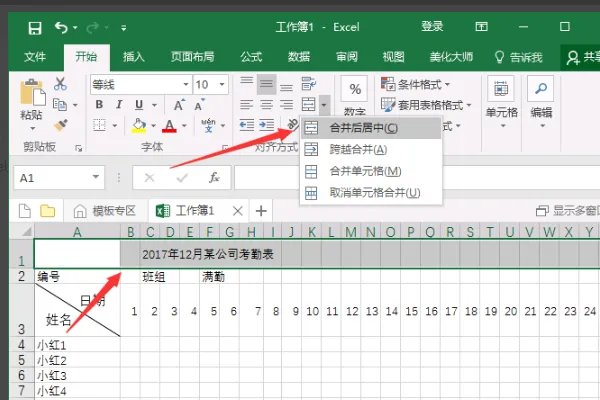Screen dimensions: 600x400
Task: Apply the red font color A
Action: 169,125
